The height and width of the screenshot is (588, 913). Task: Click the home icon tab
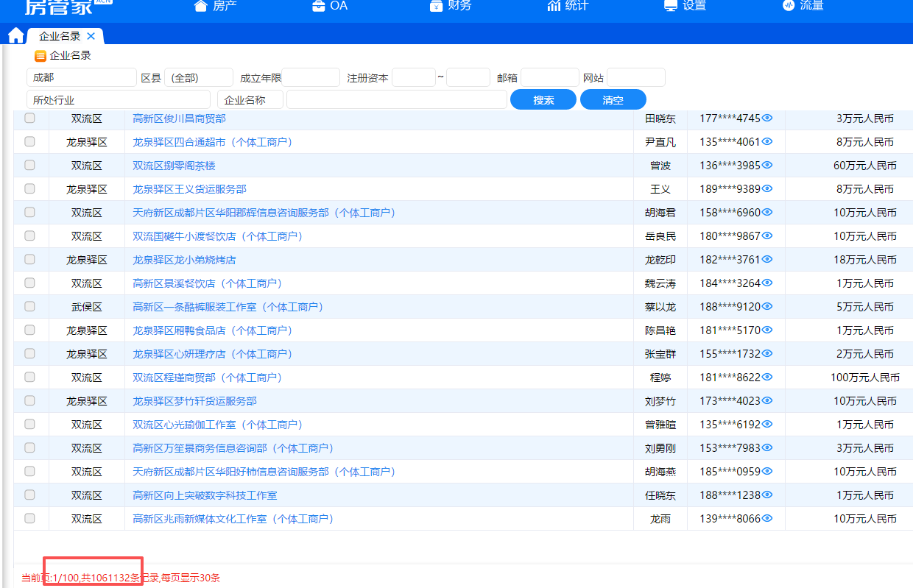15,35
